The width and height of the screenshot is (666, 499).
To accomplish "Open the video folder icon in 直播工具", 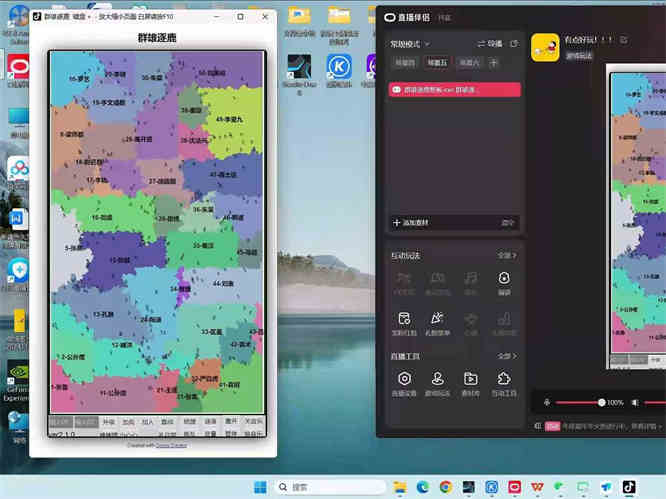I will [470, 379].
